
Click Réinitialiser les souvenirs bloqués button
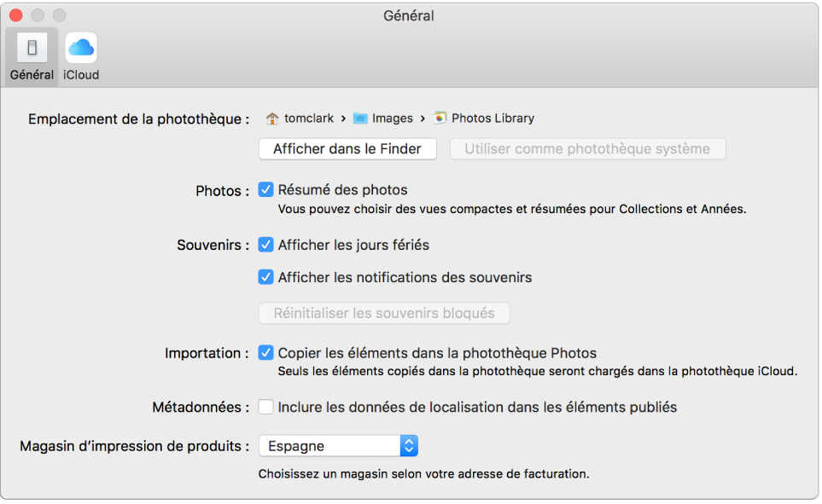[x=384, y=313]
